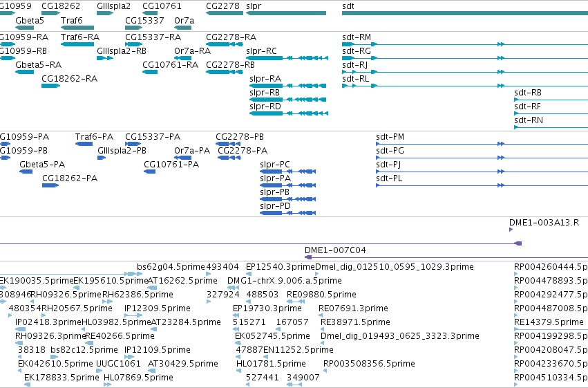The height and width of the screenshot is (388, 588).
Task: Select the Or7a gene label
Action: [184, 21]
